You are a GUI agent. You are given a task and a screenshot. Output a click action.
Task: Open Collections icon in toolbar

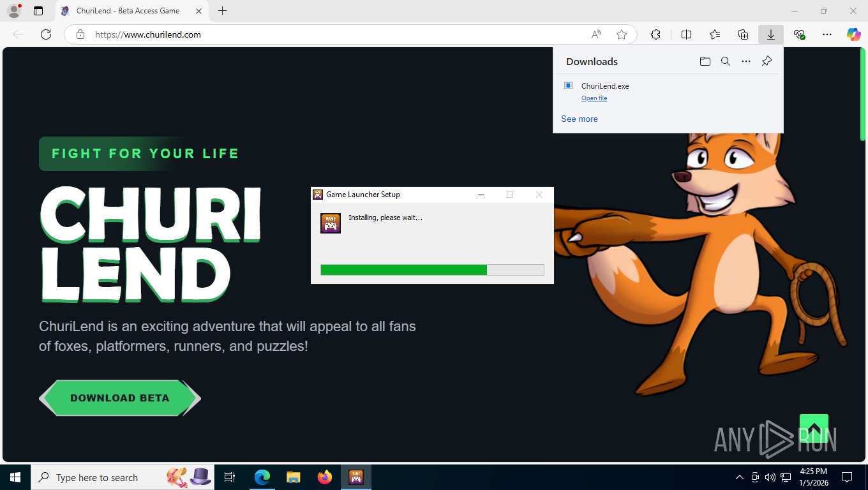(743, 34)
